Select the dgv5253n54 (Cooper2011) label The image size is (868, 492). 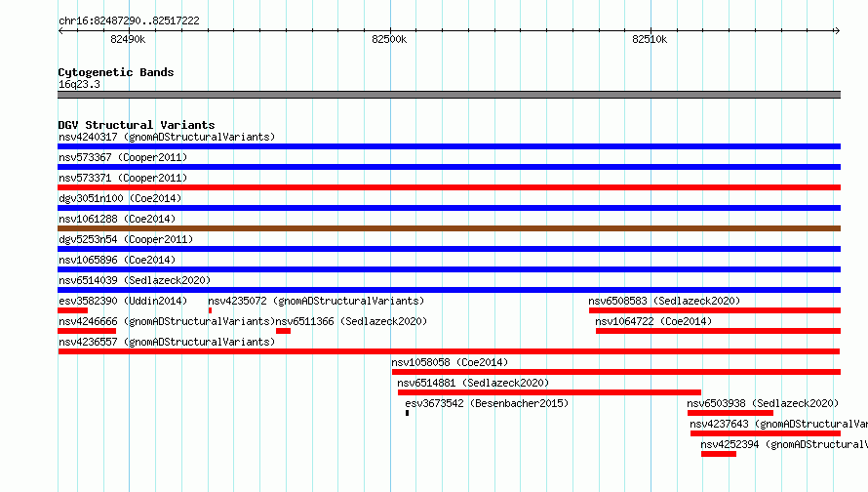coord(126,239)
